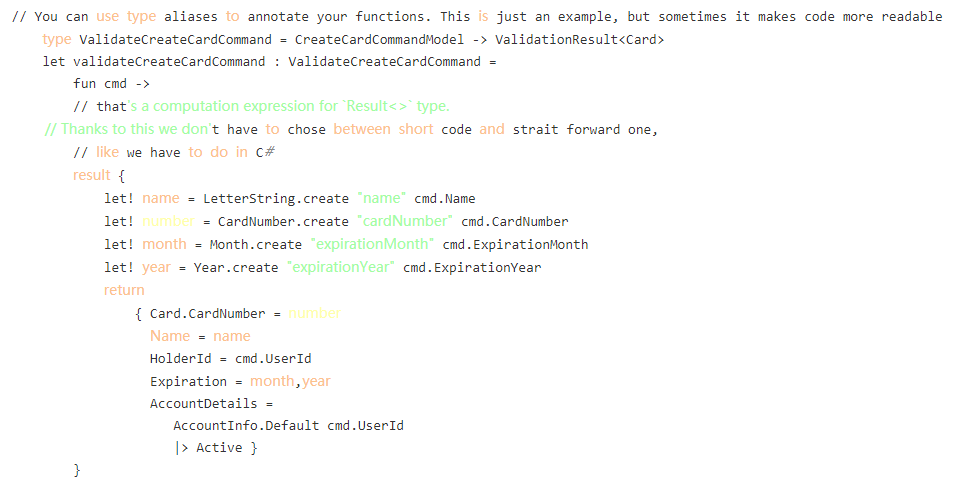Viewport: 966px width, 498px height.
Task: Click the Expiration field name
Action: coord(189,382)
